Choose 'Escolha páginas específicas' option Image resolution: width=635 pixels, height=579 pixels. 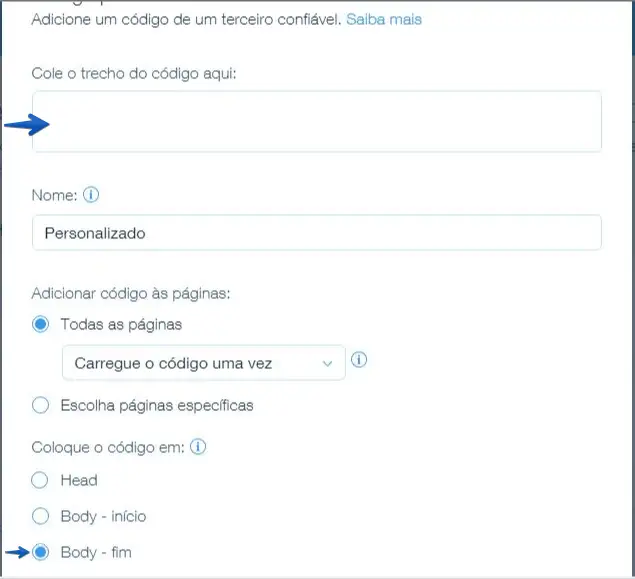(40, 405)
